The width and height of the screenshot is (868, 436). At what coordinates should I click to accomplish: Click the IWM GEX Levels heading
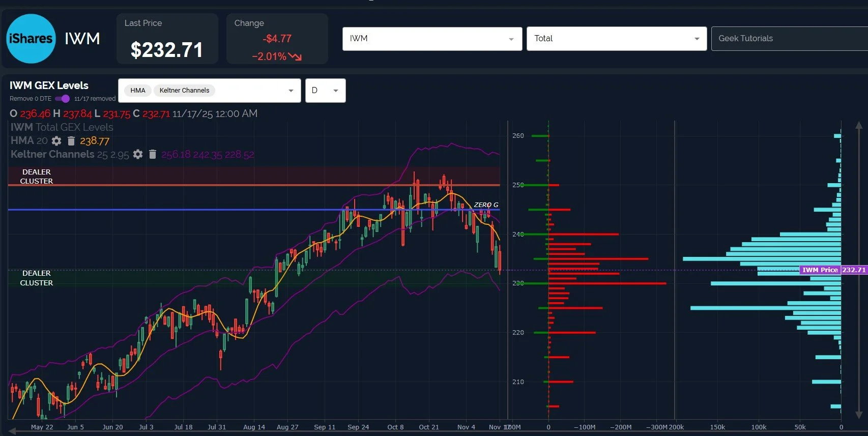pyautogui.click(x=49, y=85)
